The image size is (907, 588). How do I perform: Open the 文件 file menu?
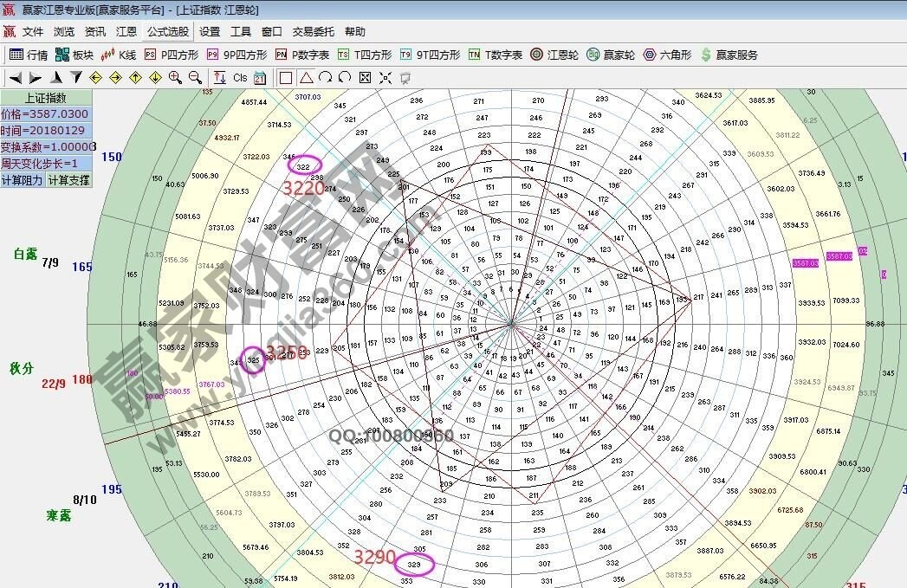click(33, 32)
